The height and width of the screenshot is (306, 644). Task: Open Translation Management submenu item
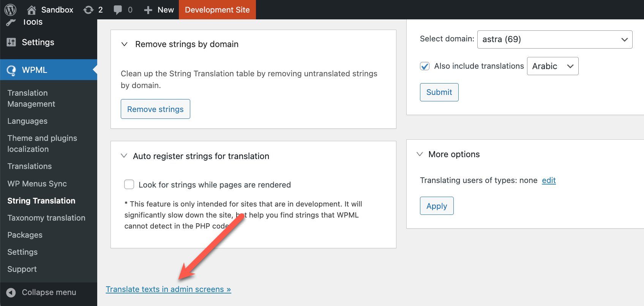[31, 98]
